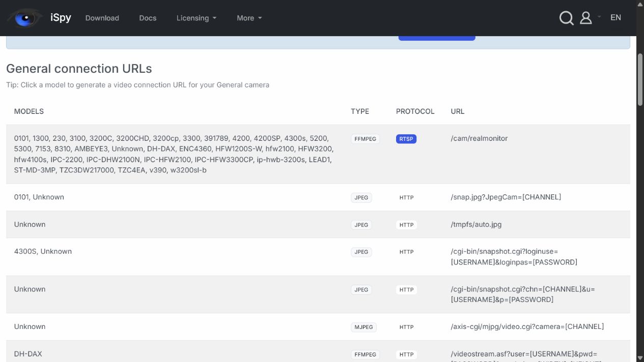
Task: Select the DH-DAX videostream.asf model row
Action: point(28,353)
